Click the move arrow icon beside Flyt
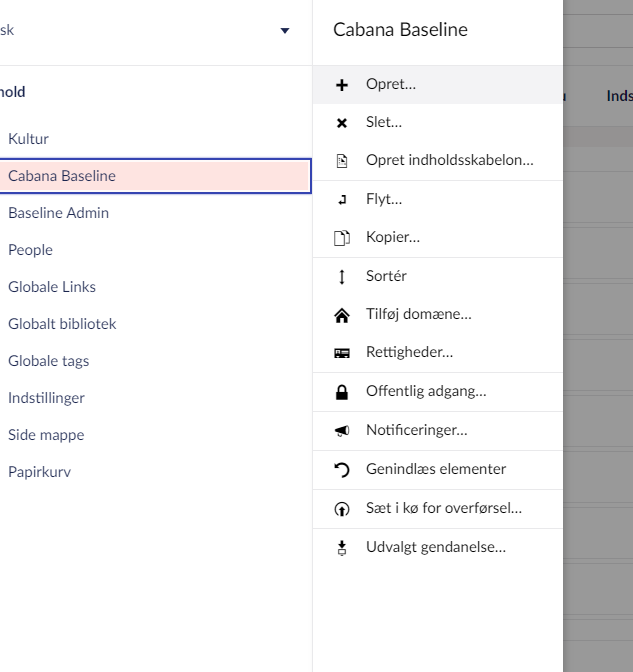The image size is (633, 672). click(342, 200)
